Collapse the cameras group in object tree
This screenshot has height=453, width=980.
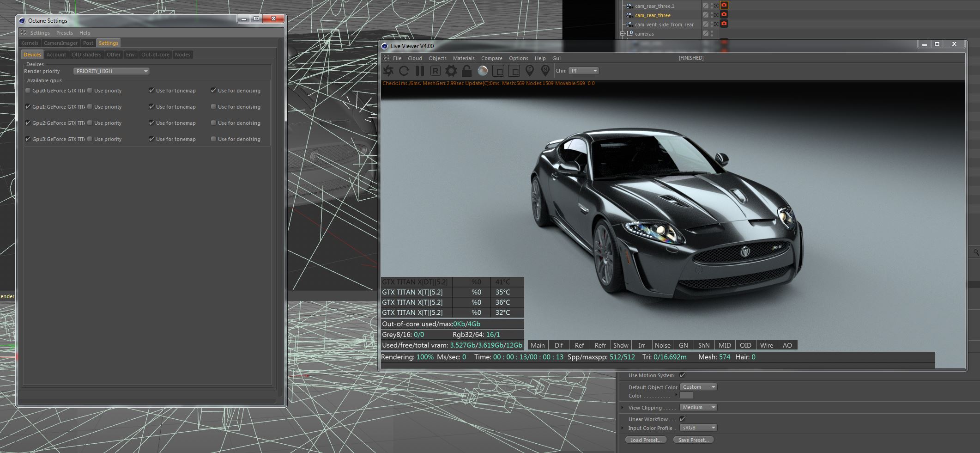(622, 34)
